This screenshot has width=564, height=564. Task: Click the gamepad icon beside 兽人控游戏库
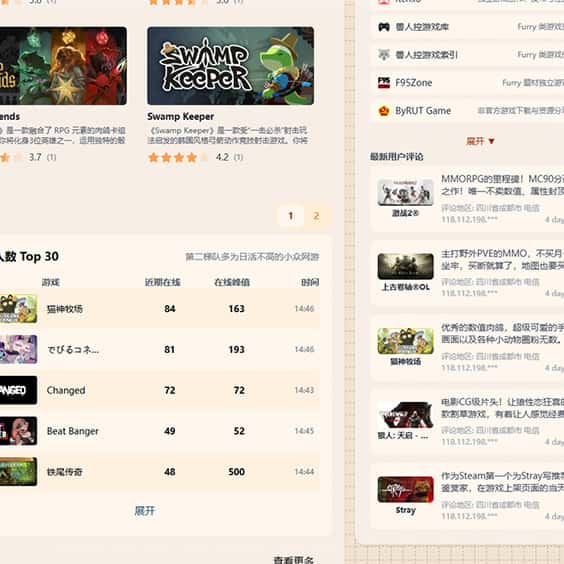click(x=384, y=27)
